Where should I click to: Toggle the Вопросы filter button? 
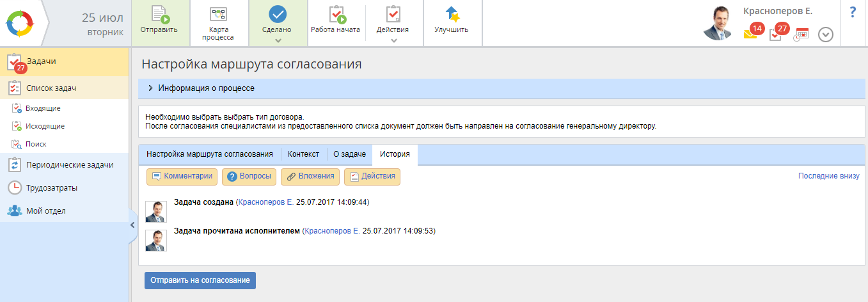[249, 177]
